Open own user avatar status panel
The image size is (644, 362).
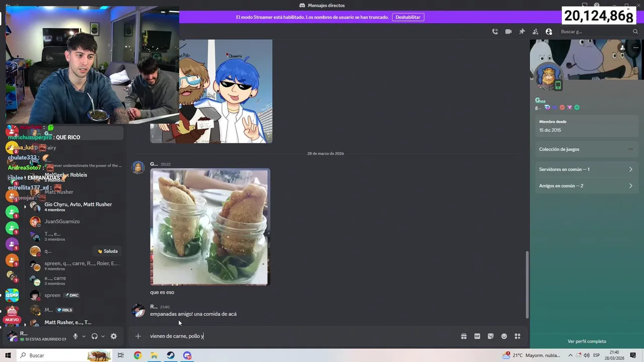coord(12,336)
